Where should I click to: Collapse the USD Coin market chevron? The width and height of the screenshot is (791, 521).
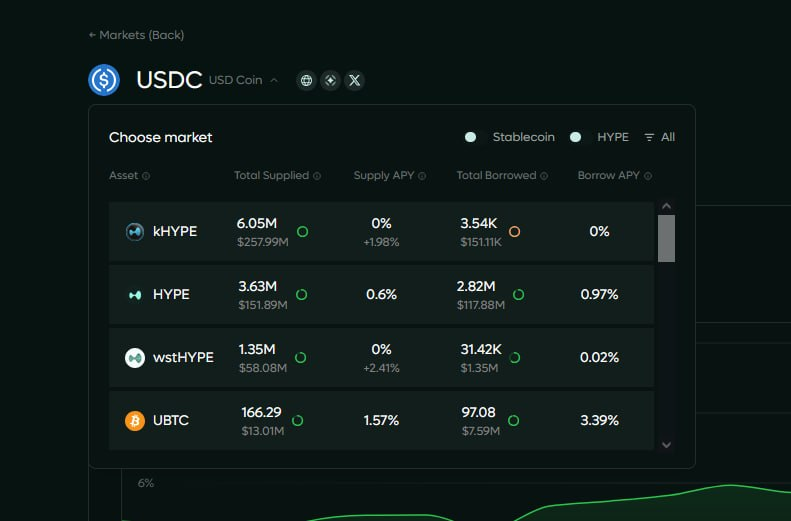[274, 80]
